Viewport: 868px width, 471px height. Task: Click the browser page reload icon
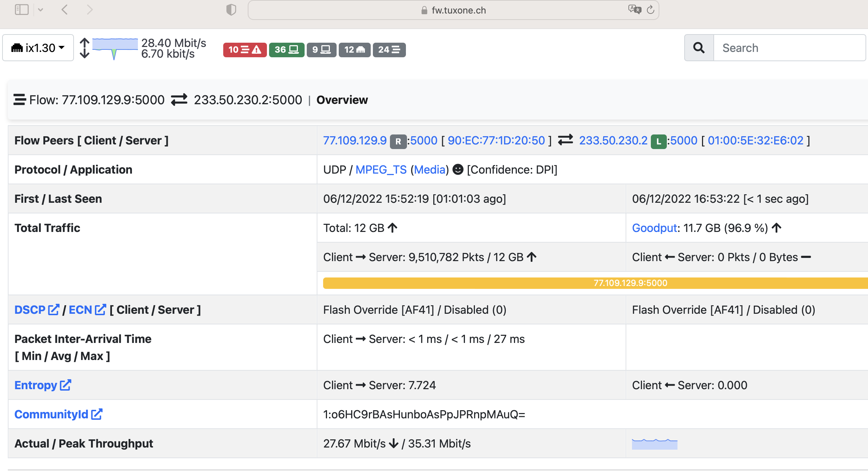[650, 10]
